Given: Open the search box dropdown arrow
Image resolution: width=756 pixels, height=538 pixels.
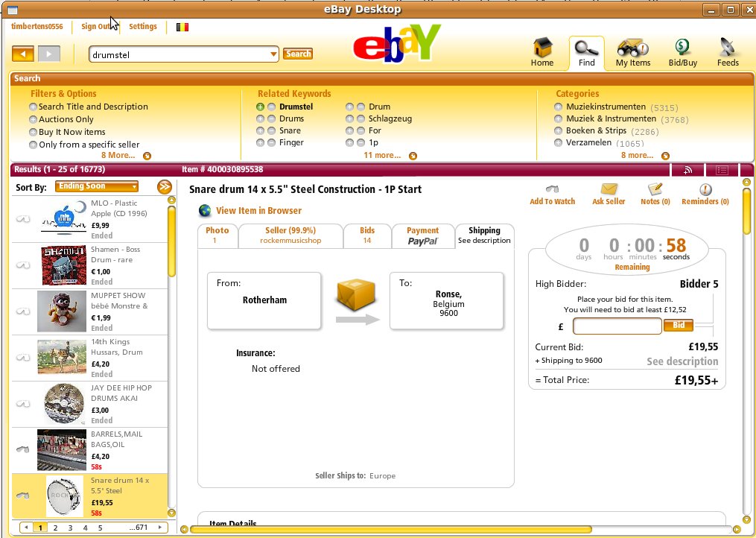Looking at the screenshot, I should 273,54.
